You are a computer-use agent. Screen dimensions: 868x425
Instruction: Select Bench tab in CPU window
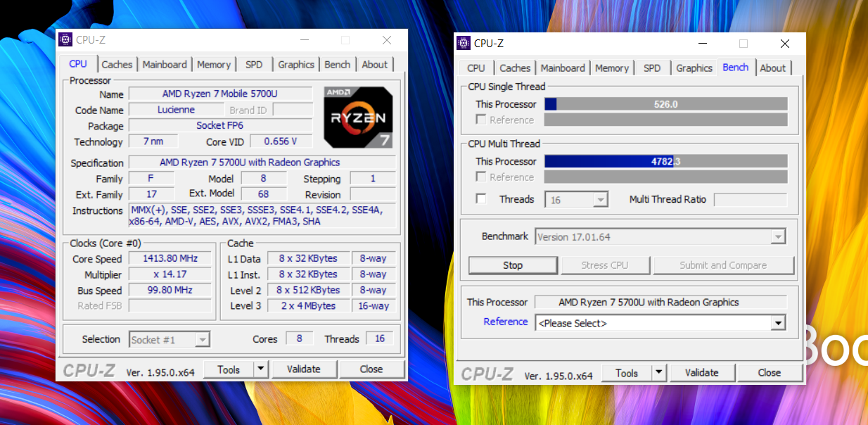338,65
